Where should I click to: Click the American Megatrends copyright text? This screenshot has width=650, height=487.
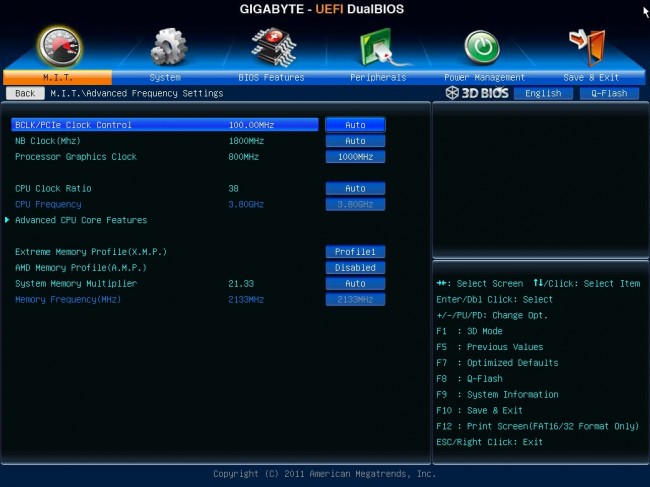click(x=325, y=474)
